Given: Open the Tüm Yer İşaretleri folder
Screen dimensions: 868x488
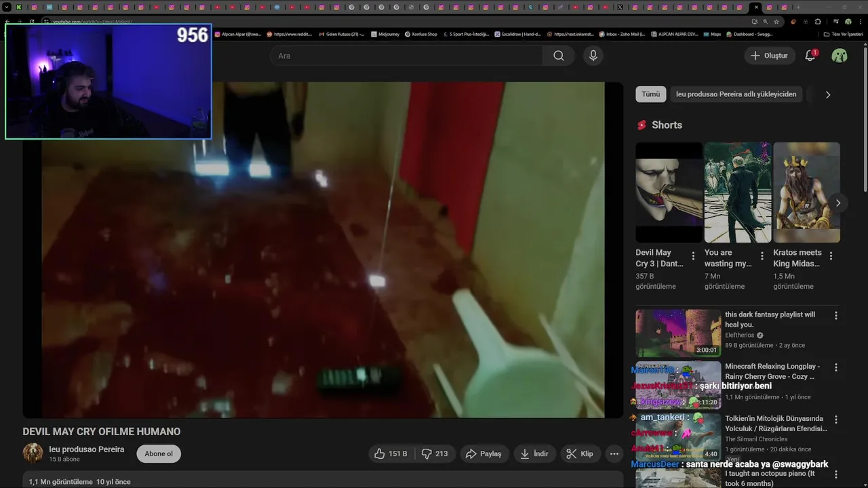Looking at the screenshot, I should pyautogui.click(x=844, y=34).
